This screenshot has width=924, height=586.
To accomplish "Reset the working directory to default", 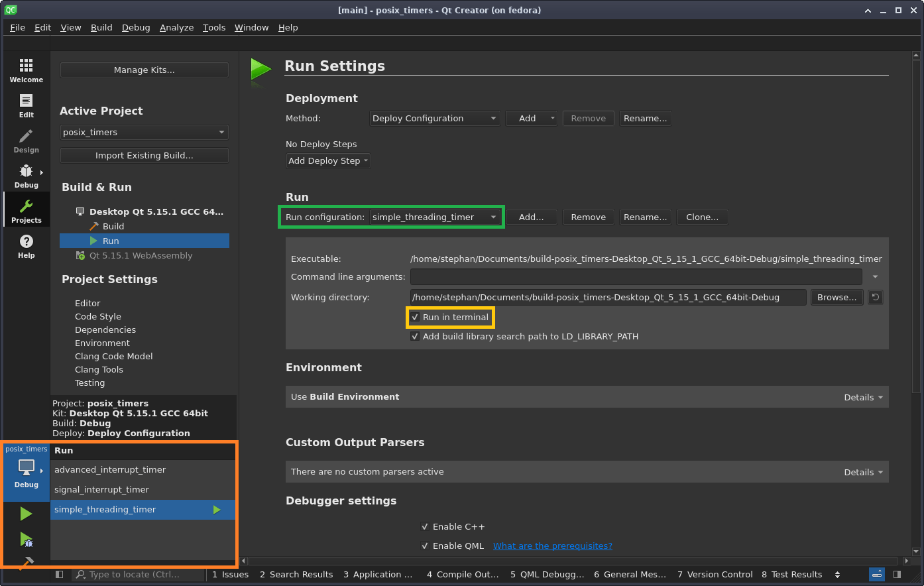I will pos(875,298).
